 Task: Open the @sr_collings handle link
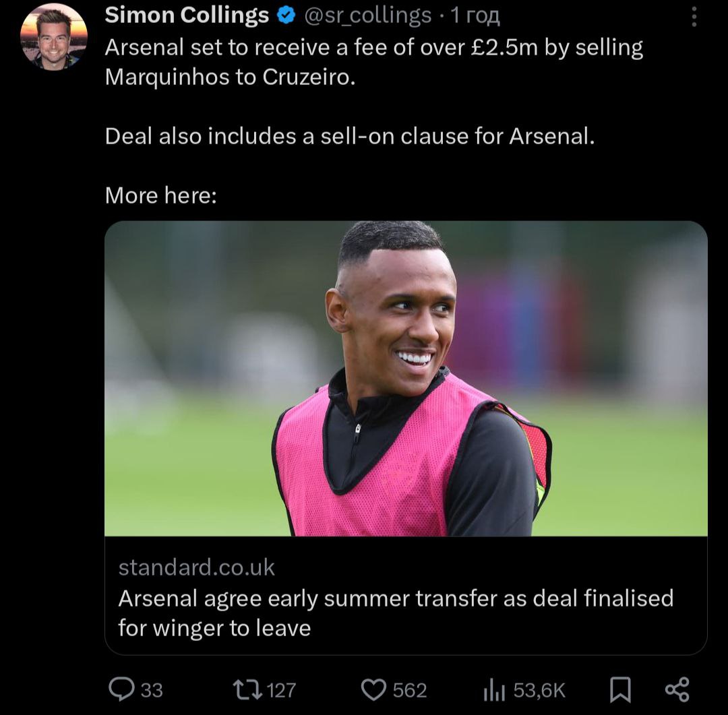368,15
